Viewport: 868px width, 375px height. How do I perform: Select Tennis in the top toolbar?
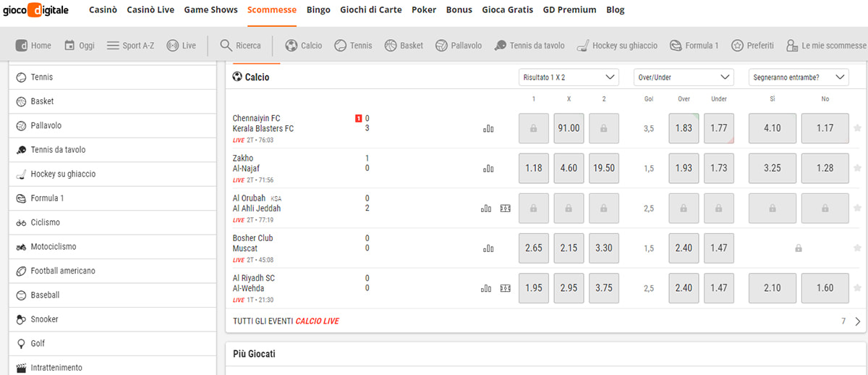click(353, 46)
